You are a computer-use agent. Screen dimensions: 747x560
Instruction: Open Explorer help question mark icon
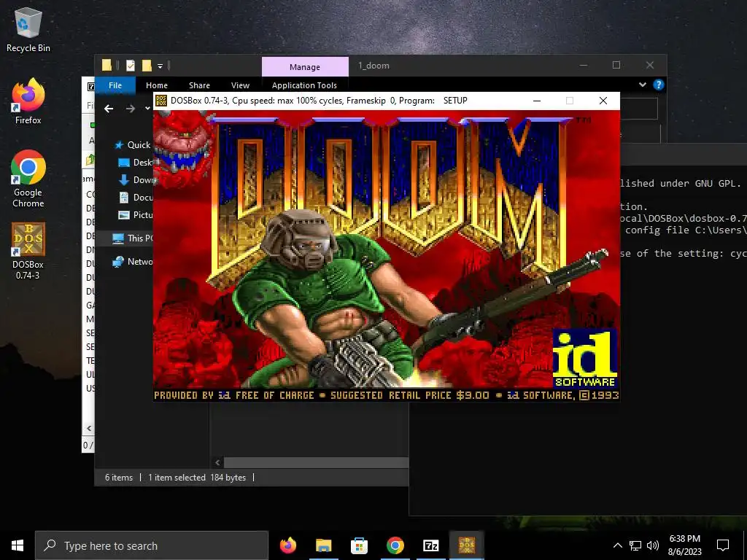point(659,85)
